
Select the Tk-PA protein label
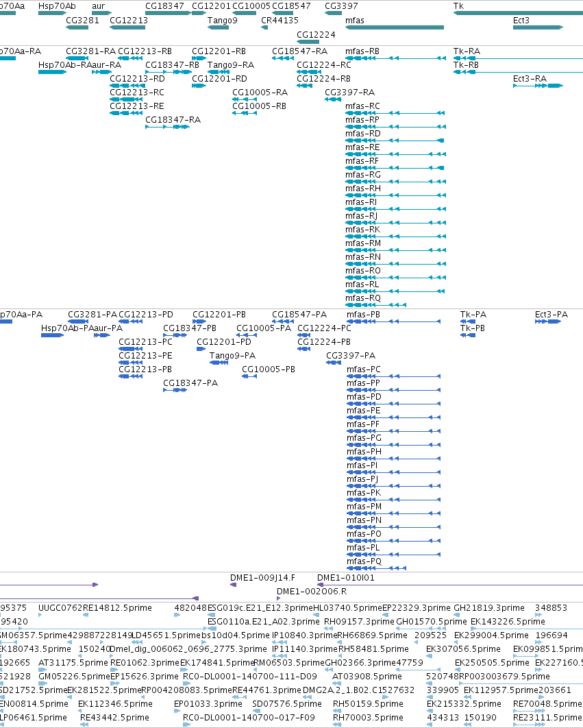(473, 315)
